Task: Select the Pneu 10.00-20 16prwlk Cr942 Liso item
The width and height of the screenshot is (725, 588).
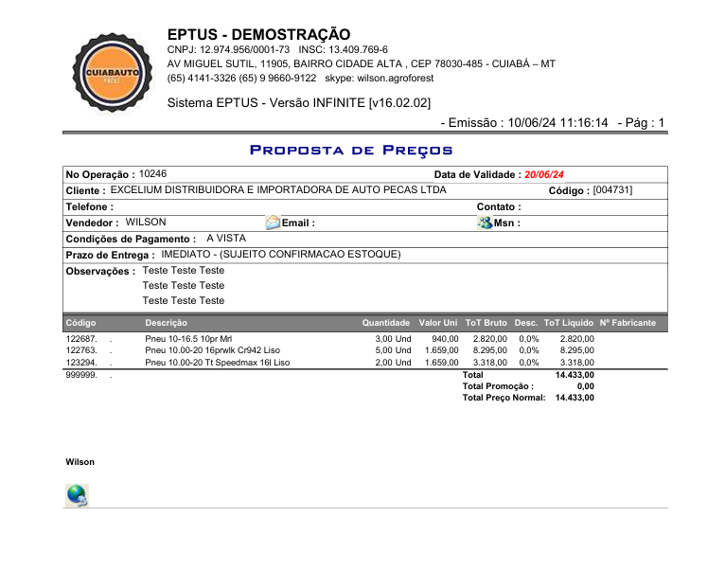Action: click(x=212, y=350)
